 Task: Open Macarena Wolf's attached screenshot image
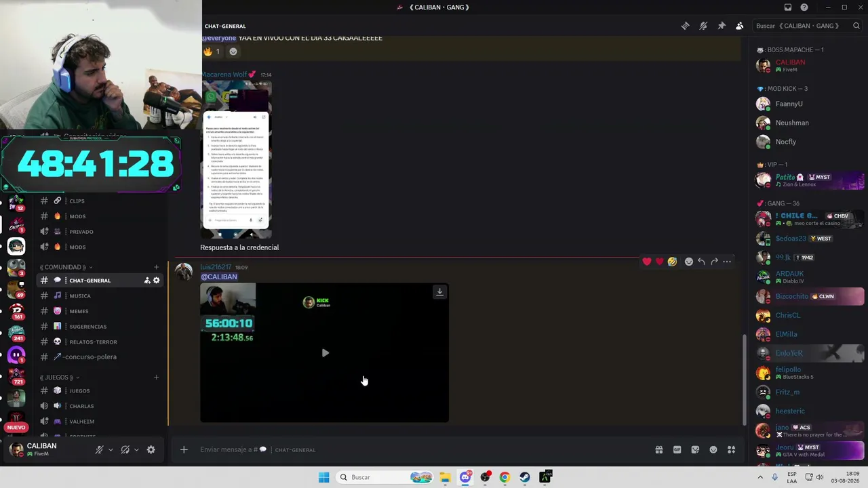tap(236, 160)
